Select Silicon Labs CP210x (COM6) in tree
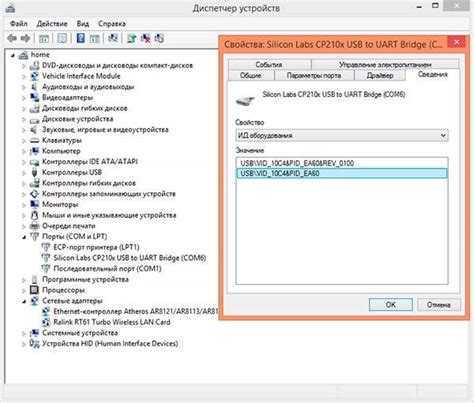This screenshot has width=474, height=403. click(130, 258)
